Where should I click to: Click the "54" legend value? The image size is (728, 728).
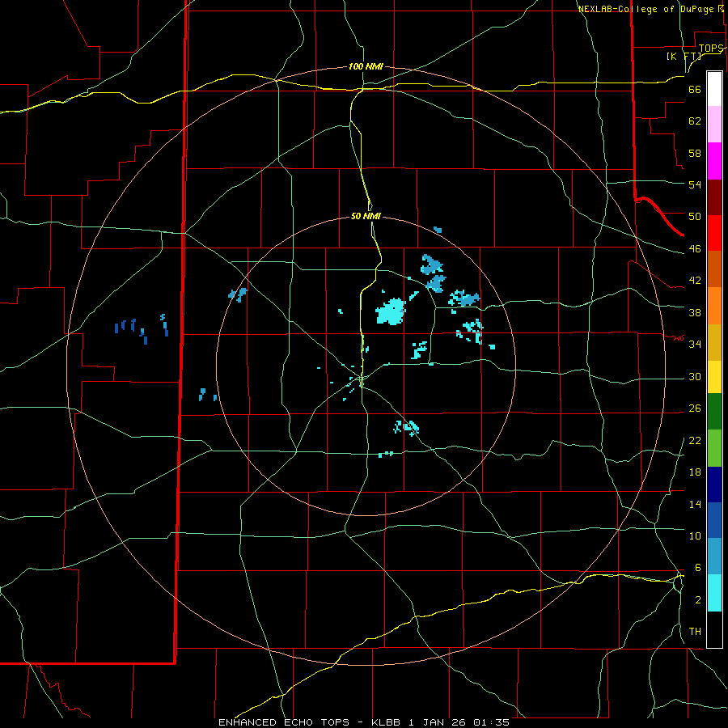(695, 184)
